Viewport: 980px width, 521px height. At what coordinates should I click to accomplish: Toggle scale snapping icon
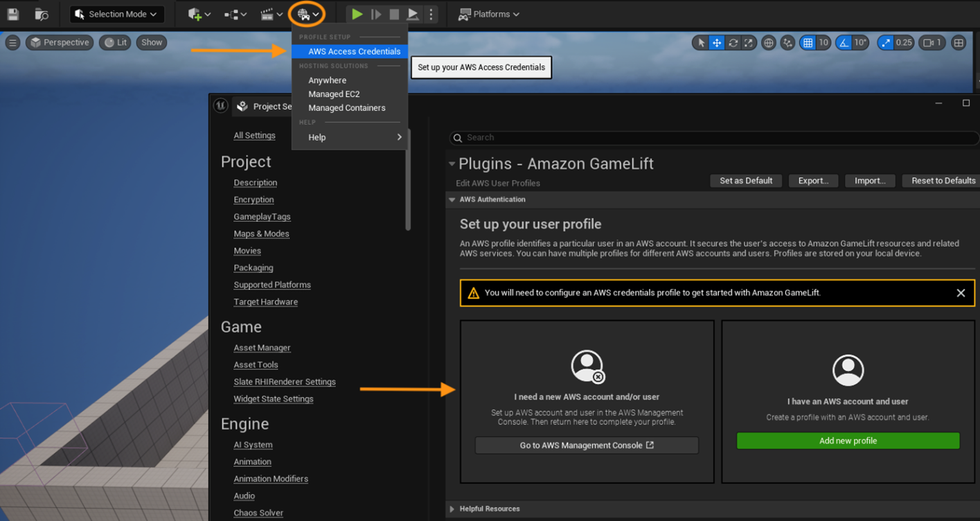click(886, 43)
